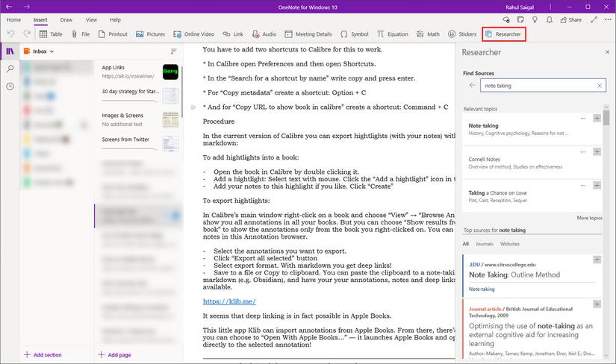This screenshot has width=616, height=364.
Task: Open Stickers
Action: coord(462,34)
